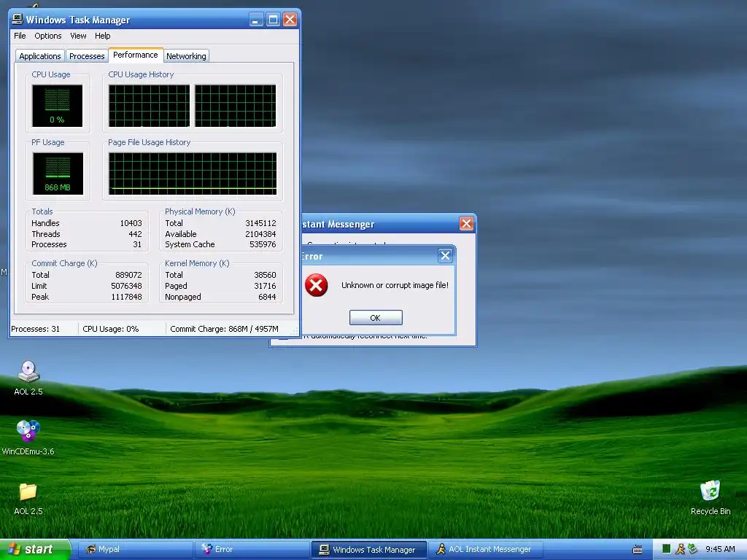Open the Start menu
The image size is (747, 560).
pyautogui.click(x=35, y=549)
